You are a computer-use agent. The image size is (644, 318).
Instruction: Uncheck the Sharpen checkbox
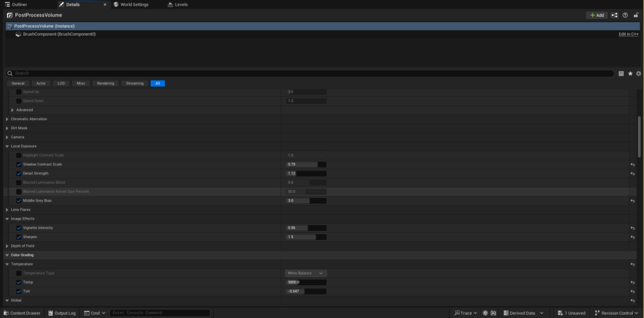point(19,237)
